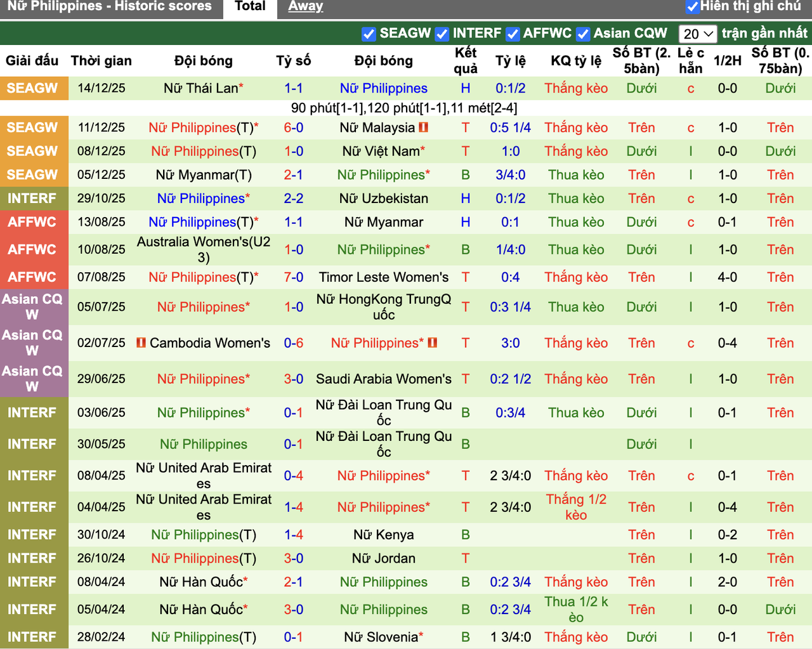Open Nữ Malaysia team link

point(377,128)
